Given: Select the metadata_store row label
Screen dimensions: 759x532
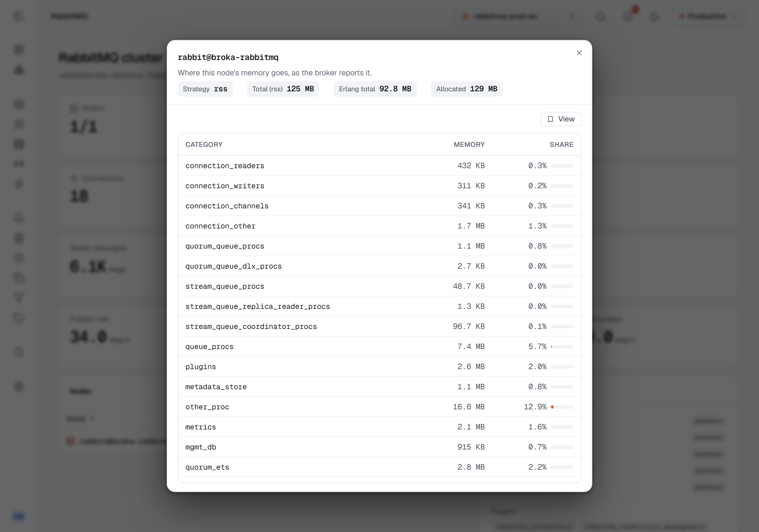Looking at the screenshot, I should pos(216,387).
